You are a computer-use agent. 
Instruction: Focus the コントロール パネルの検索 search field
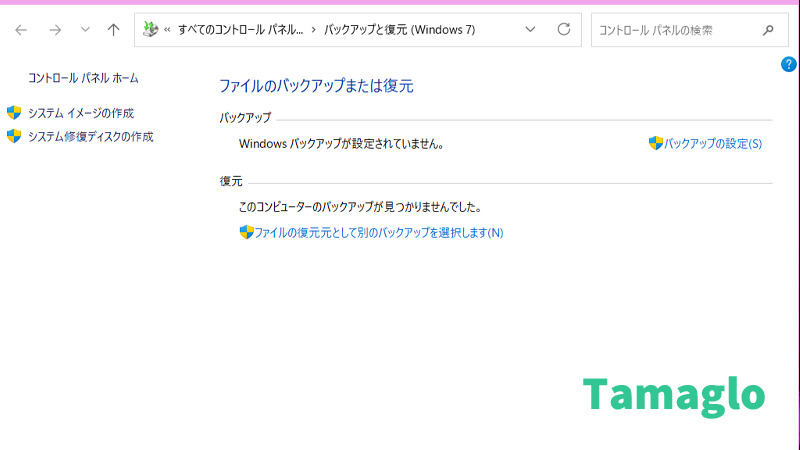[675, 30]
